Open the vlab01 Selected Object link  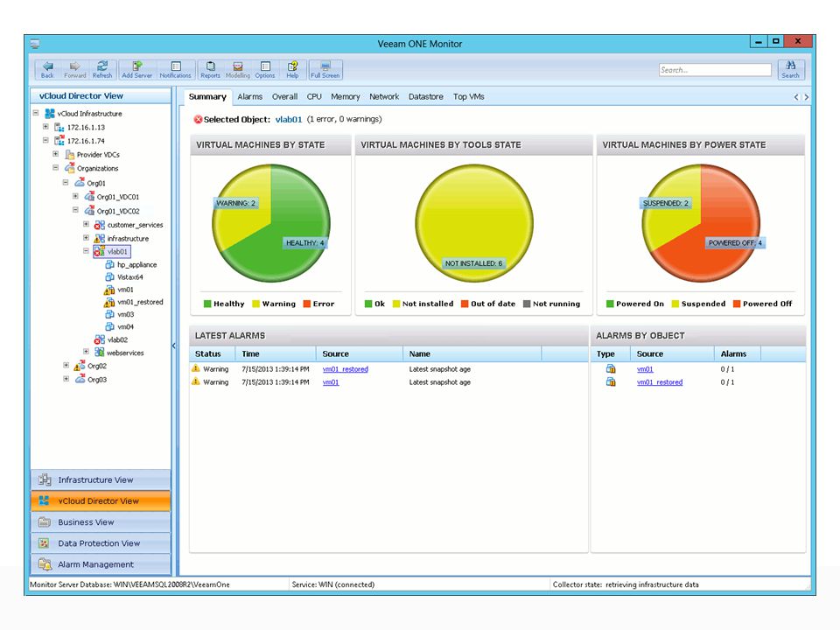pos(289,120)
